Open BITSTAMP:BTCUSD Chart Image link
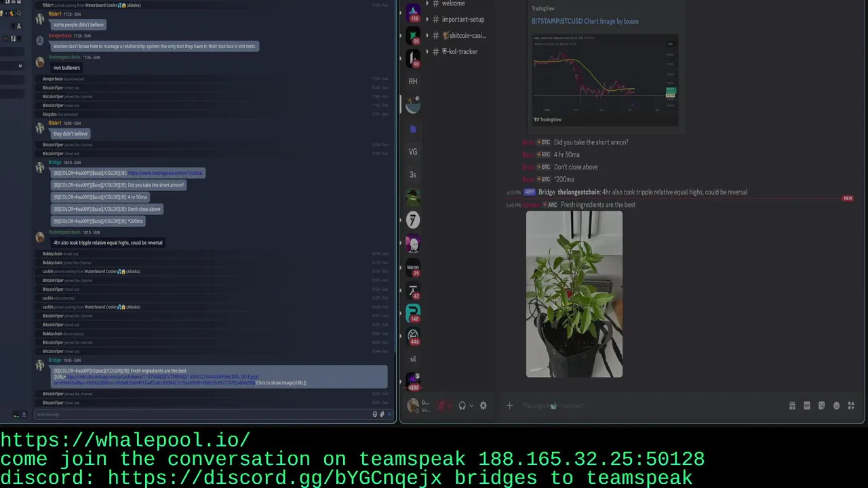 tap(585, 21)
